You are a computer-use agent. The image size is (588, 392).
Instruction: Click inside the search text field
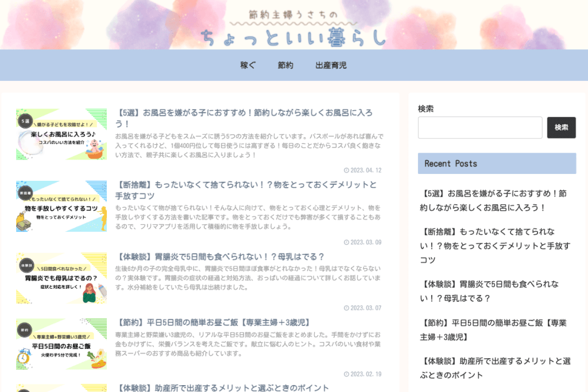(479, 127)
